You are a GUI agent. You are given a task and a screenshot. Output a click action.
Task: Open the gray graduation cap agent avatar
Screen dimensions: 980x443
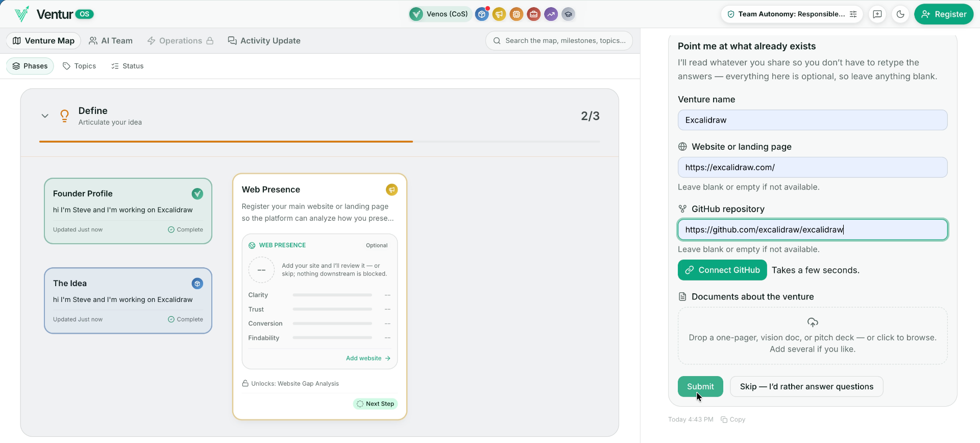coord(568,14)
